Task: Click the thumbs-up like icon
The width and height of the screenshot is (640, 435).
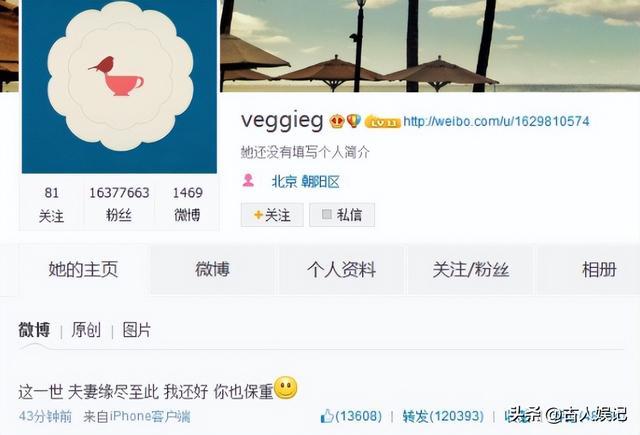Action: (x=327, y=416)
